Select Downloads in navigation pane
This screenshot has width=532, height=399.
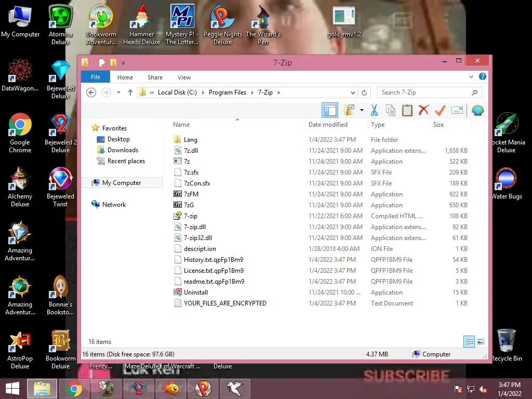click(x=123, y=150)
